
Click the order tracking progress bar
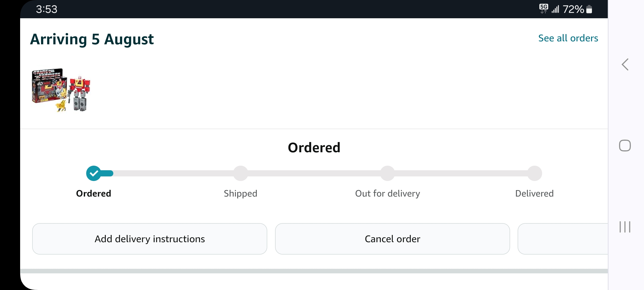pyautogui.click(x=314, y=173)
